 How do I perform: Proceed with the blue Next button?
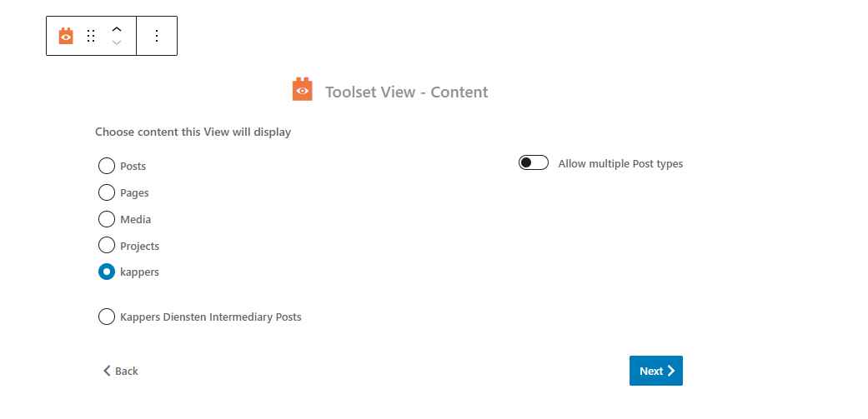tap(656, 371)
